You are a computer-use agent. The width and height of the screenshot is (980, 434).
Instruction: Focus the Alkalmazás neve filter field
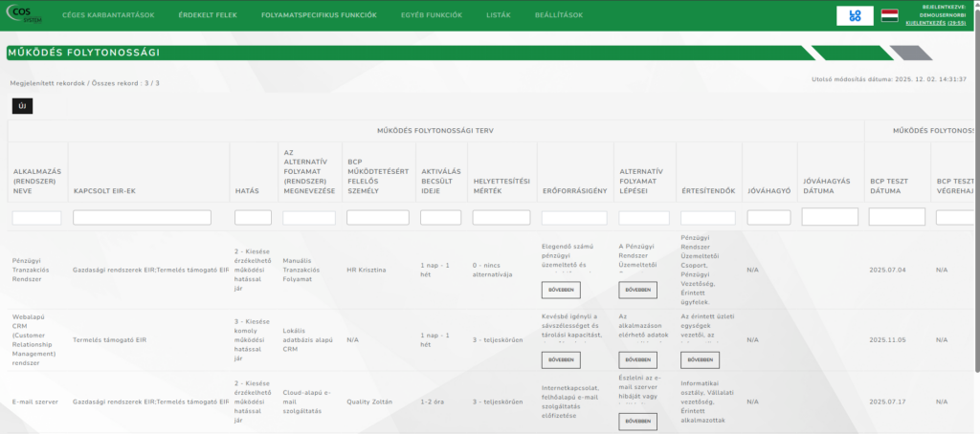click(37, 218)
